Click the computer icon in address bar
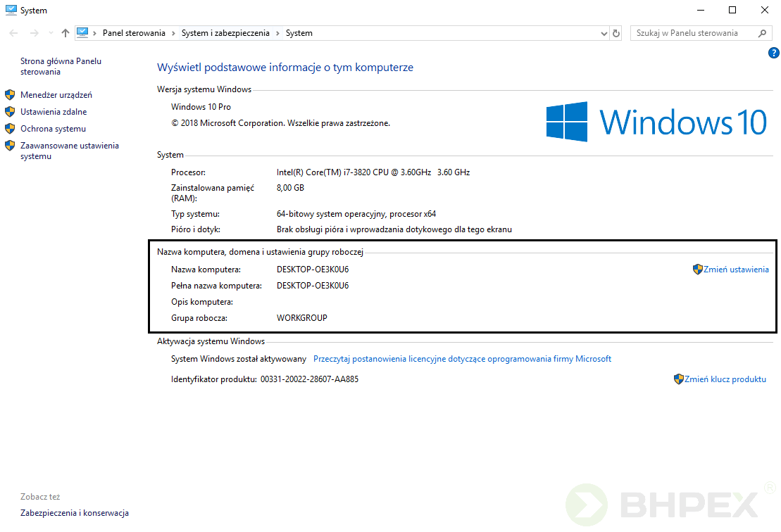The width and height of the screenshot is (781, 532). [x=82, y=33]
